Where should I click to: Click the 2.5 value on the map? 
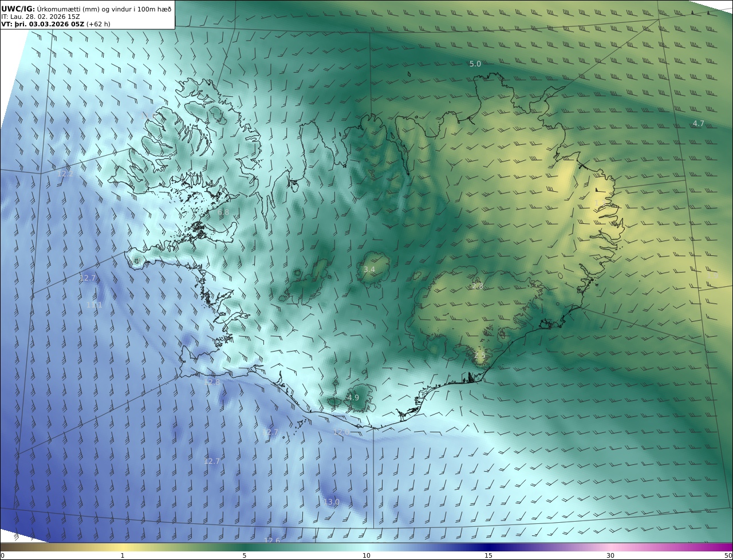coord(480,355)
